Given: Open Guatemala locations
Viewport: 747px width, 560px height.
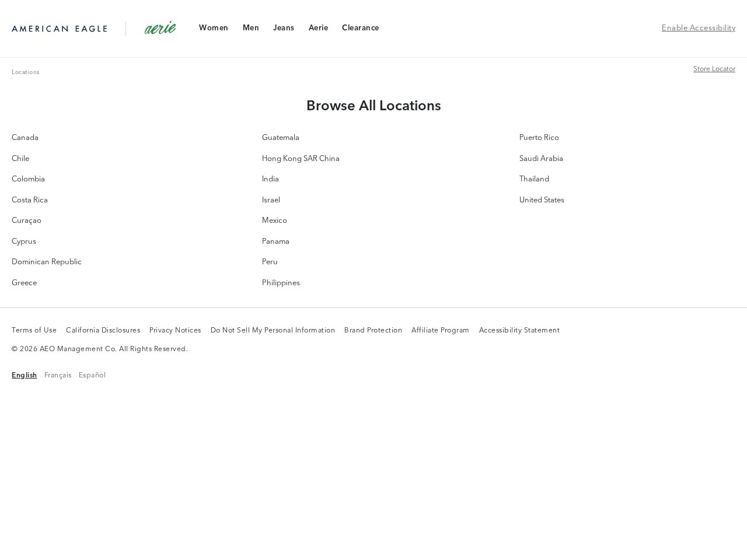Looking at the screenshot, I should coord(281,138).
